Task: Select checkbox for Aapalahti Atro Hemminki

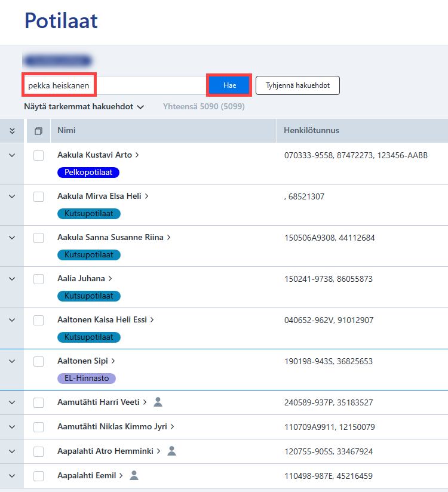Action: pos(39,451)
